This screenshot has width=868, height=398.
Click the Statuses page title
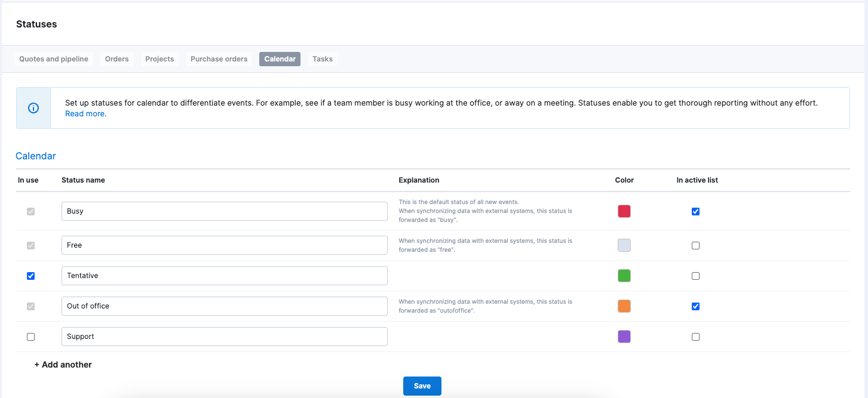36,24
